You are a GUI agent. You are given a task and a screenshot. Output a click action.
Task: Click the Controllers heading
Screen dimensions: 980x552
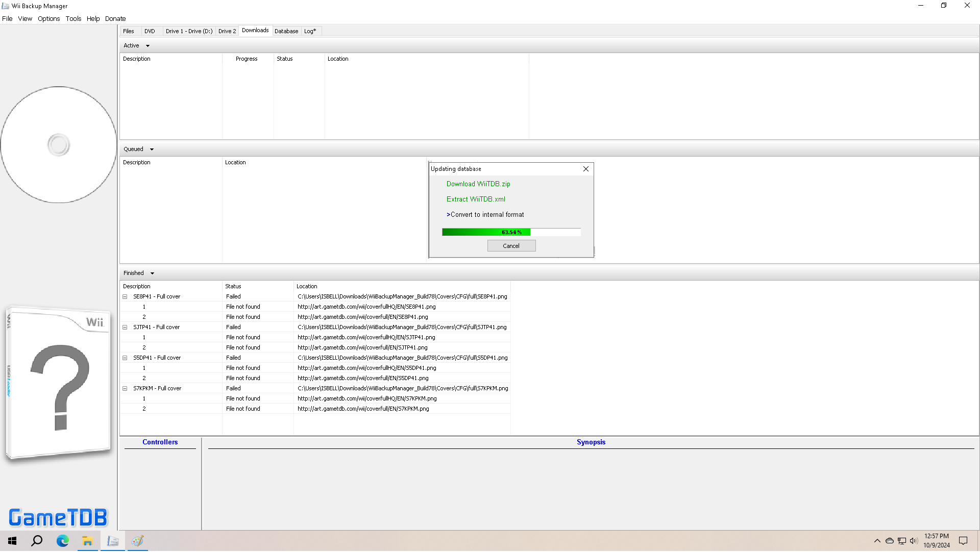click(160, 442)
